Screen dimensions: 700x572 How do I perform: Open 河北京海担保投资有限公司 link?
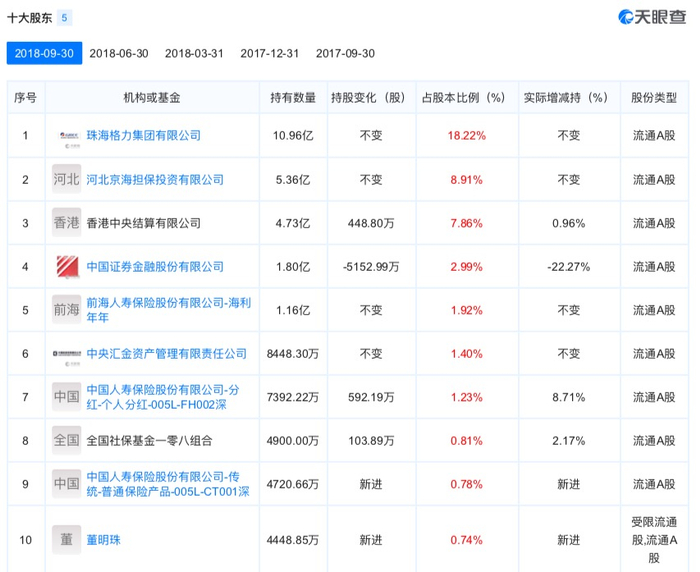tap(155, 180)
